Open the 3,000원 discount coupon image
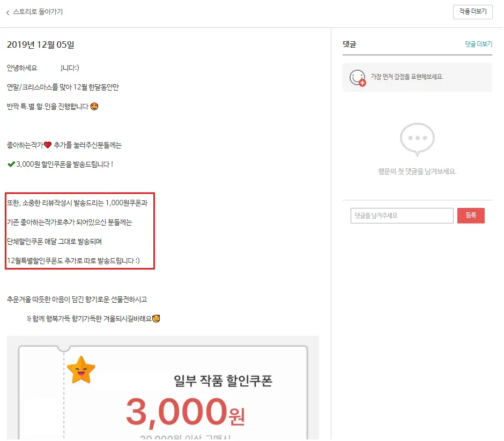This screenshot has height=441, width=504. 164,388
